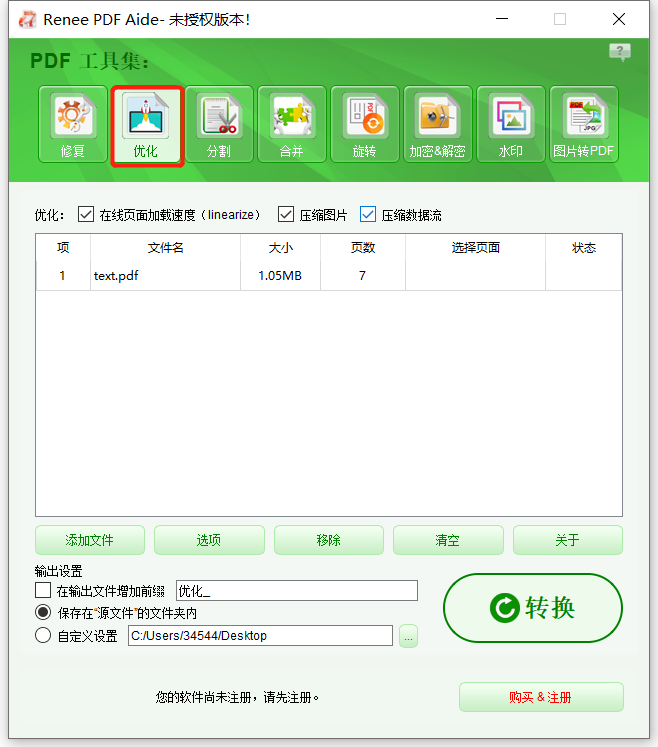Browse output folder with the ... button

[408, 636]
